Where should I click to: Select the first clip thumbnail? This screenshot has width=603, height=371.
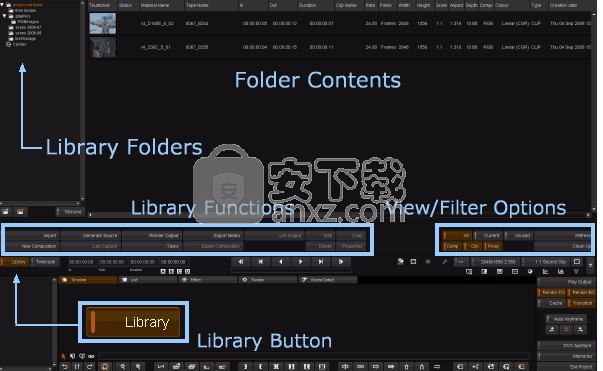coord(102,23)
